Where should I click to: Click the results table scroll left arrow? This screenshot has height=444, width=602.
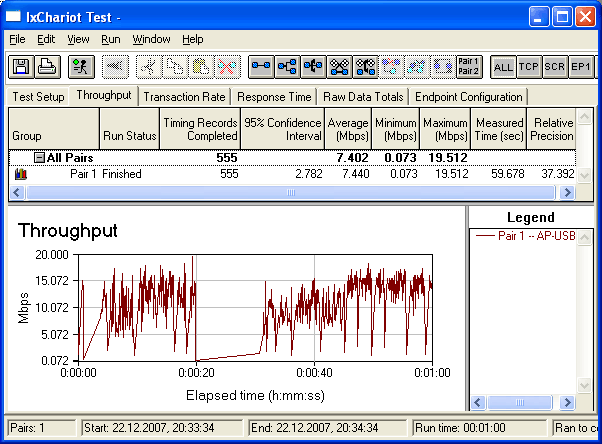point(17,192)
